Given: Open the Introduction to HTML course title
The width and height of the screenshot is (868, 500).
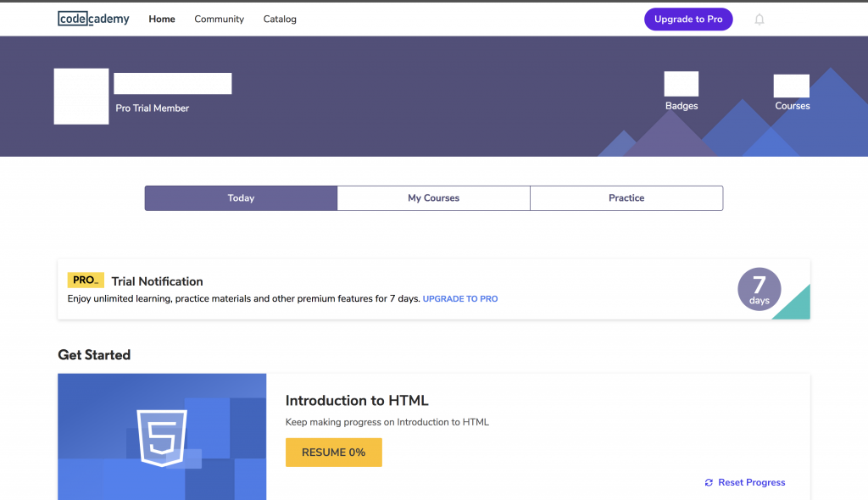Looking at the screenshot, I should click(357, 400).
